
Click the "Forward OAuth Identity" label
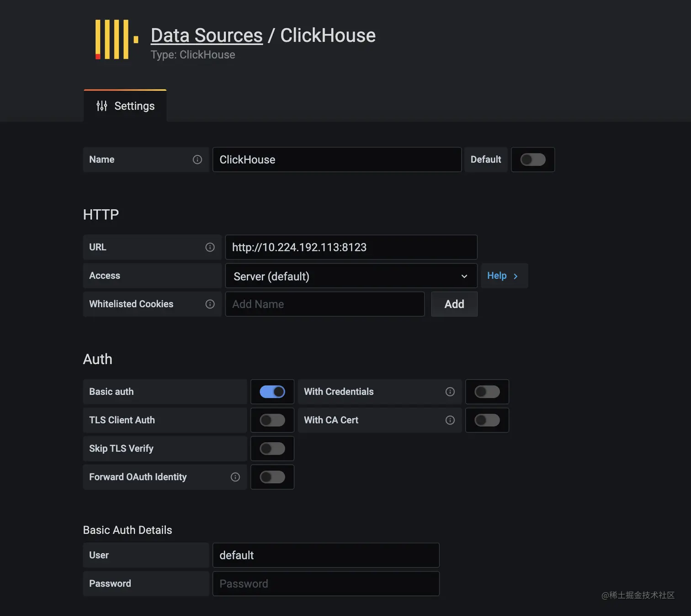coord(138,477)
